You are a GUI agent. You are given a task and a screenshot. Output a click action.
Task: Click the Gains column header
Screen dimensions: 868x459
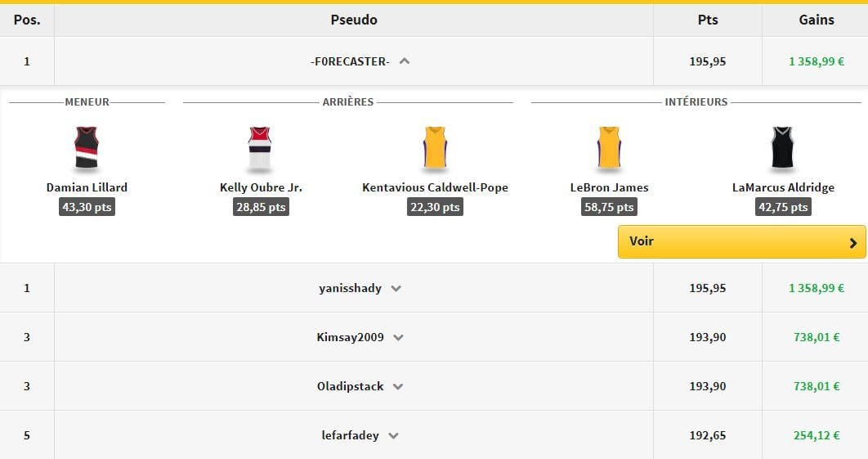(x=816, y=20)
